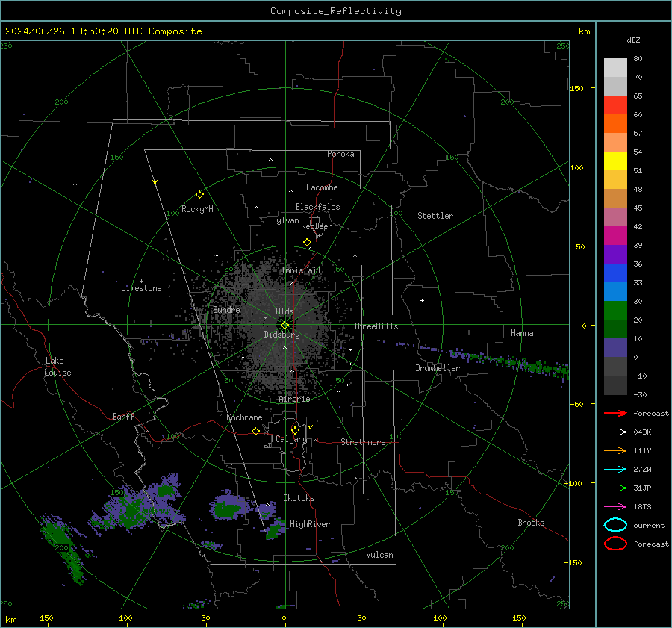Click the yellow radar-site diamond between Olds and Didsbury
672x628 pixels.
coord(284,326)
